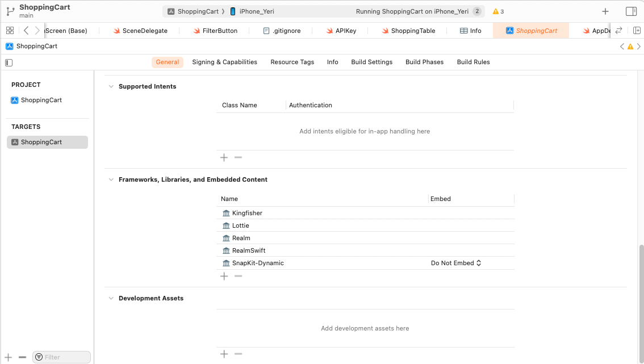Click the Filter field in sidebar

point(61,357)
